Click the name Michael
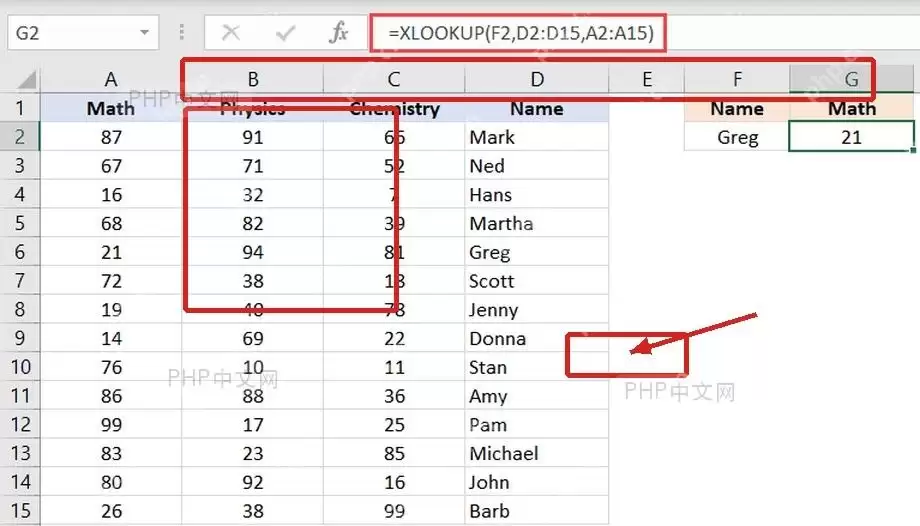The image size is (920, 526). click(503, 453)
